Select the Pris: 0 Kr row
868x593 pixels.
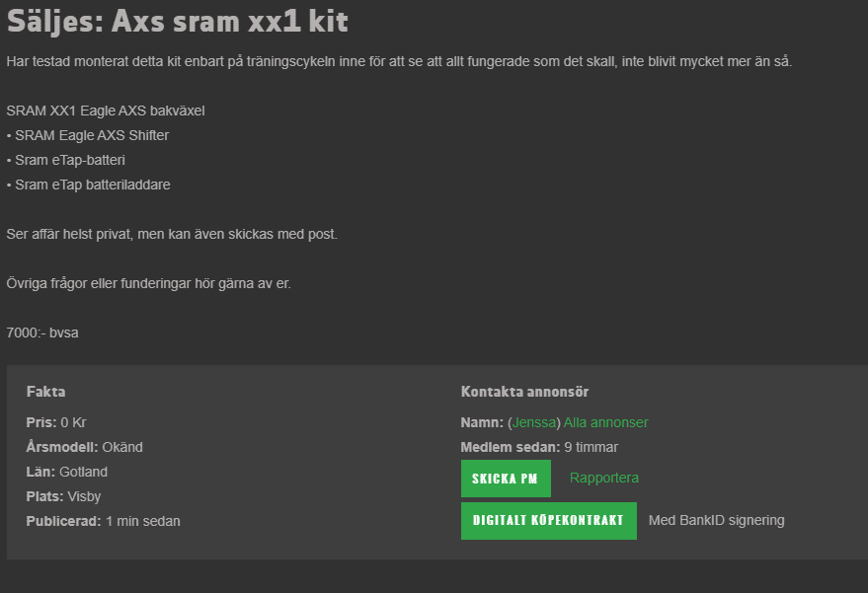[x=56, y=422]
